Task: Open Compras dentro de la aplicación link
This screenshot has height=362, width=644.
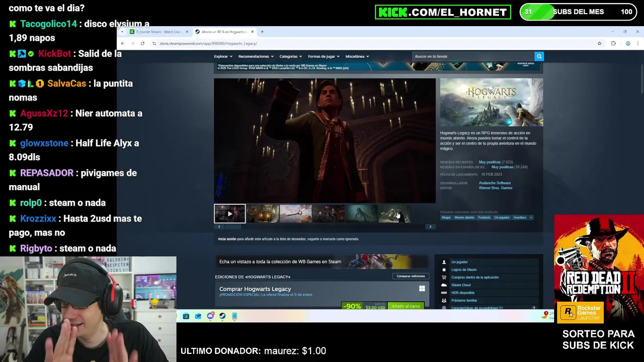Action: pos(475,278)
